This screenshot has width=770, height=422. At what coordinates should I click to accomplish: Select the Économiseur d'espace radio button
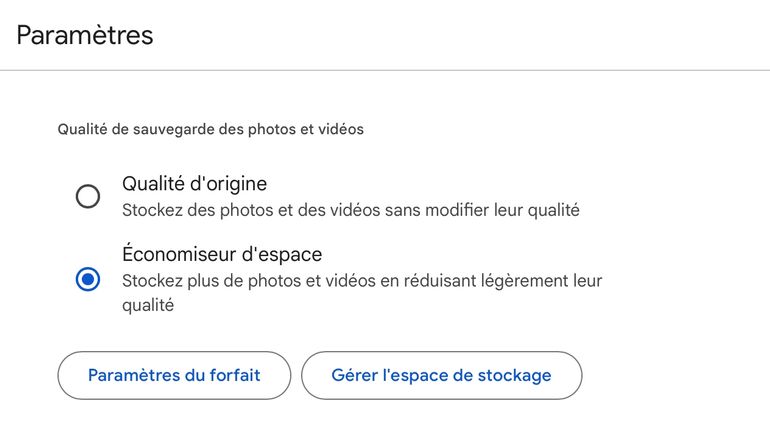click(x=88, y=279)
